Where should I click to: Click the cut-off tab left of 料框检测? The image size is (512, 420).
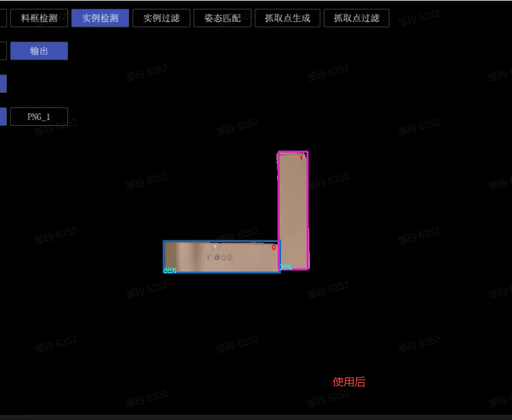coord(3,18)
